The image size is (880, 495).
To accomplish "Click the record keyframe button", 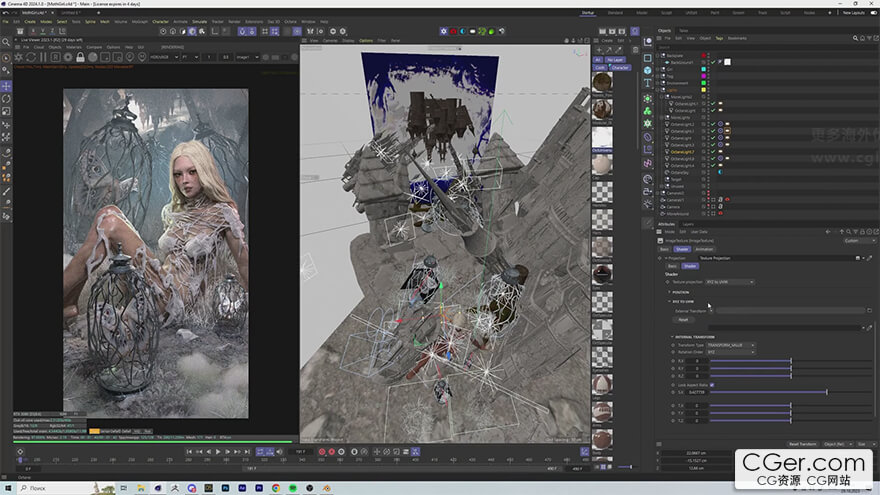I will (x=322, y=452).
